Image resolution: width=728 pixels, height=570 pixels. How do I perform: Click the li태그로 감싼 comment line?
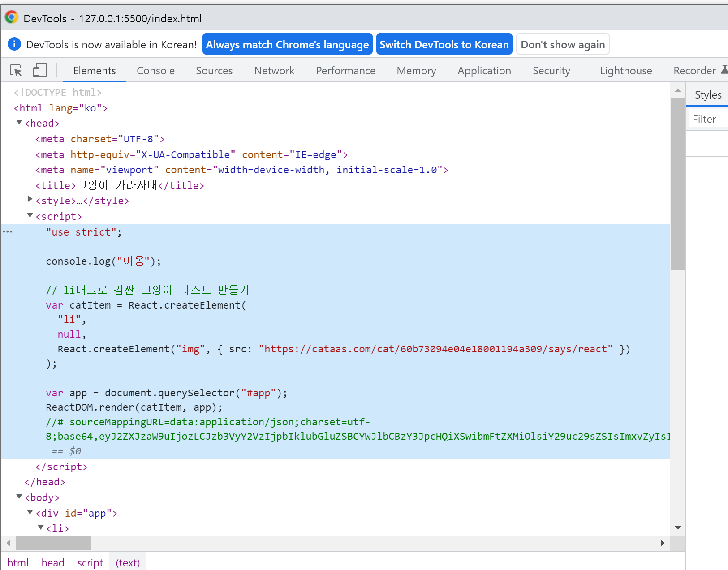point(147,290)
